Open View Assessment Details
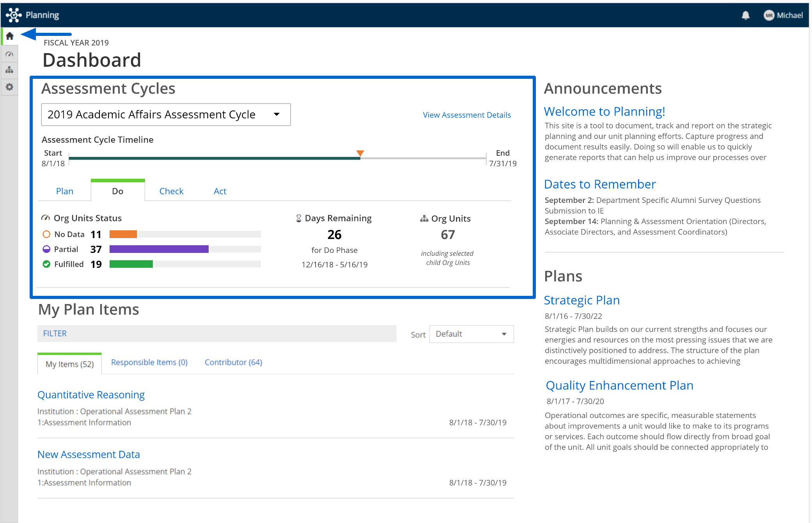 click(x=466, y=115)
